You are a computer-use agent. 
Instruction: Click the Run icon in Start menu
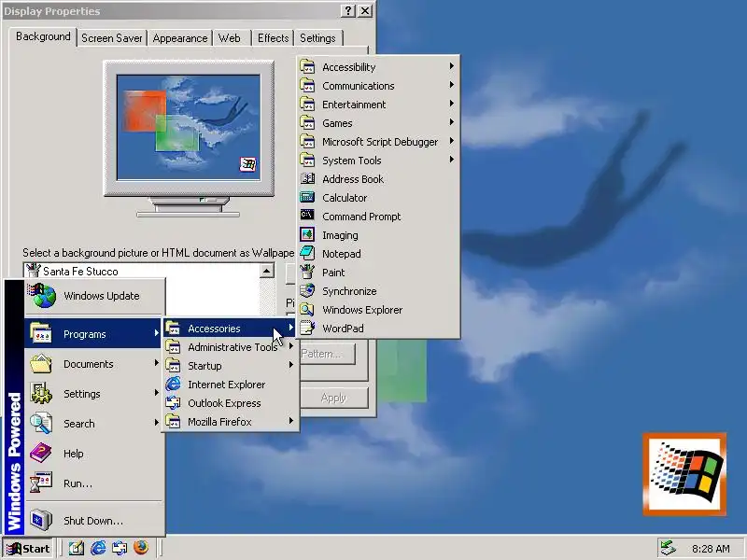pyautogui.click(x=41, y=483)
